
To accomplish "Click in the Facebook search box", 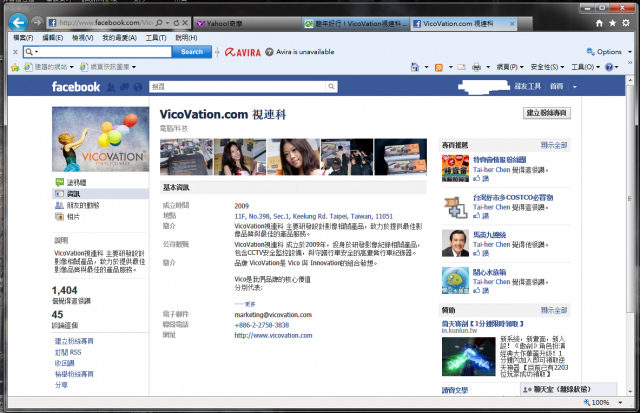I will (238, 86).
